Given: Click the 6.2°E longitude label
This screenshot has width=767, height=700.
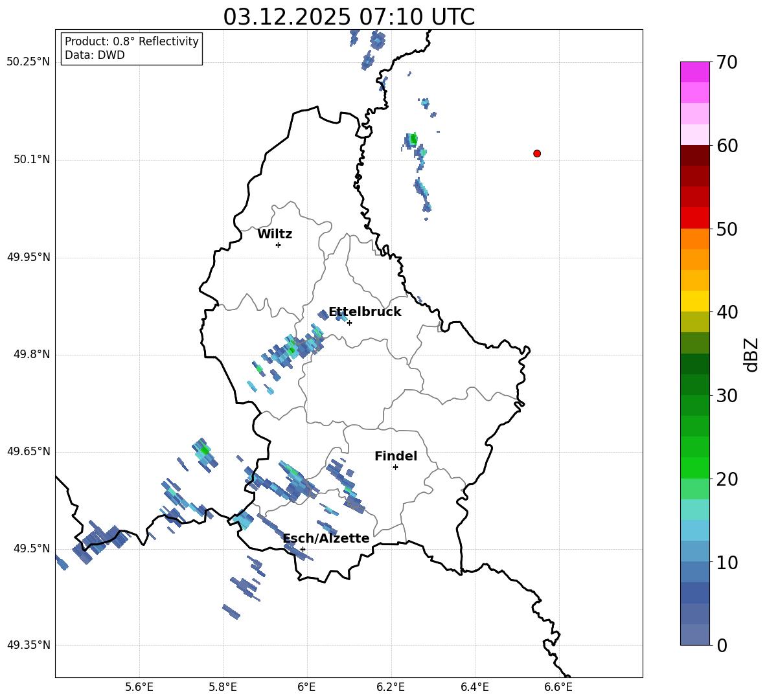Looking at the screenshot, I should coord(391,687).
